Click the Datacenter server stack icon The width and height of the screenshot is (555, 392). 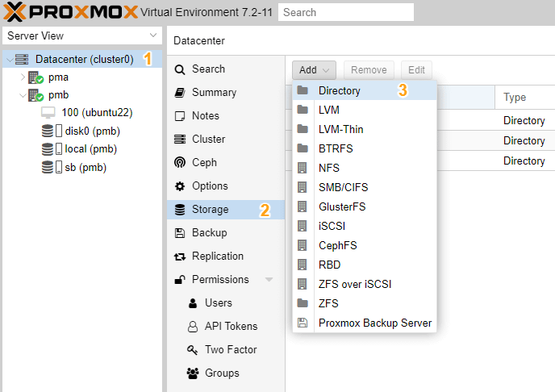22,59
